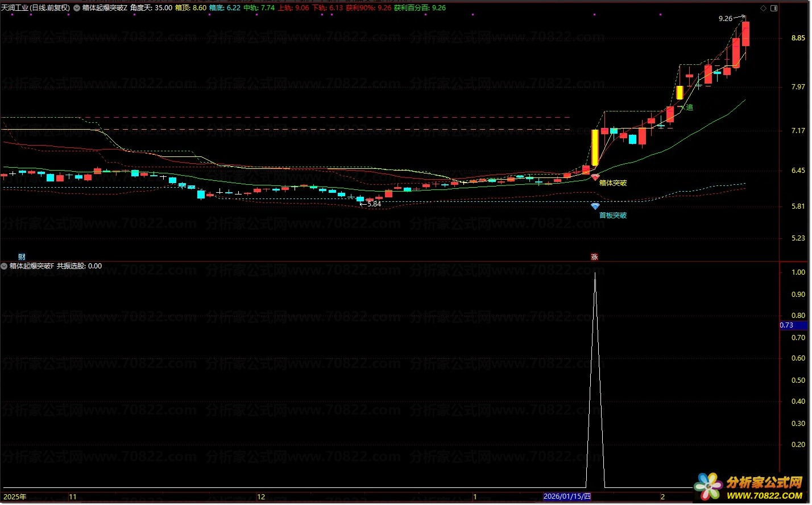Click the 涨 marker icon below the chart
The height and width of the screenshot is (505, 812).
tap(594, 257)
